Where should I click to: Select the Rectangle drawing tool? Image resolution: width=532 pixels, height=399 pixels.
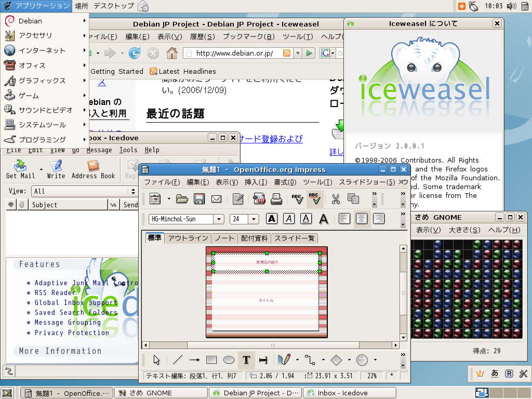(211, 360)
